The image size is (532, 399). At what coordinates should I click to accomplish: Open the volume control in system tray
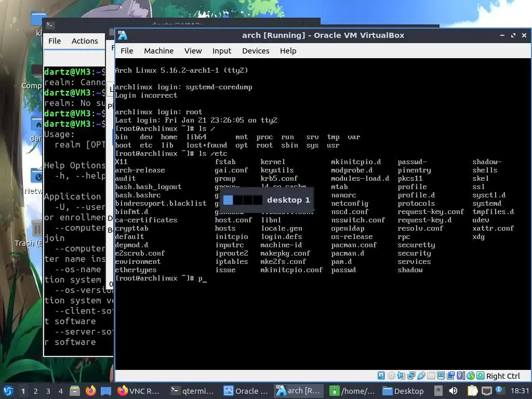[453, 391]
